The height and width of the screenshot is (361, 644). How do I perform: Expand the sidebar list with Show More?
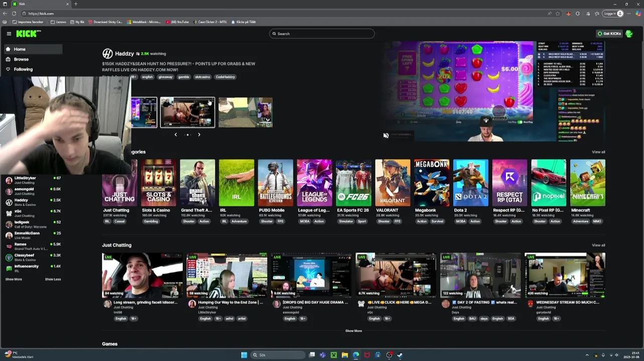pos(14,279)
